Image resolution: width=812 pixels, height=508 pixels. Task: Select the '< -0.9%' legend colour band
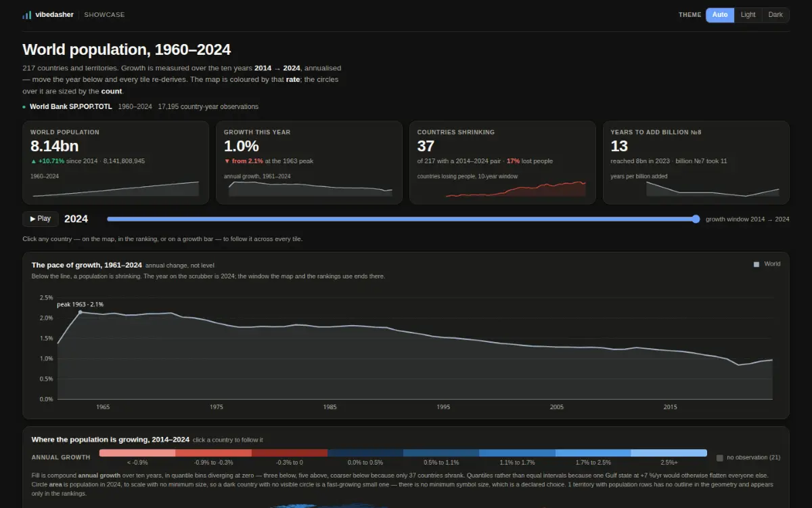point(137,453)
